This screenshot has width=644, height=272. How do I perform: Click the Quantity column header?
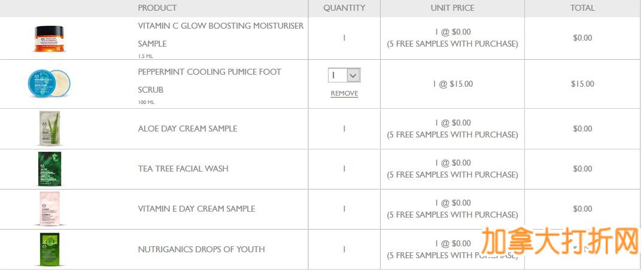coord(344,8)
